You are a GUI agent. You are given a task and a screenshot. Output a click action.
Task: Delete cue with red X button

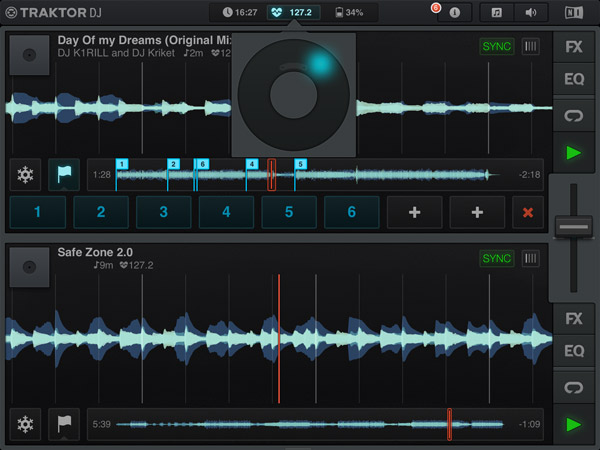point(524,212)
